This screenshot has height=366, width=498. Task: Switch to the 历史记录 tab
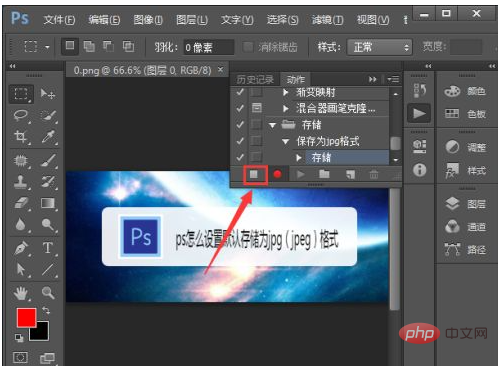pyautogui.click(x=255, y=79)
